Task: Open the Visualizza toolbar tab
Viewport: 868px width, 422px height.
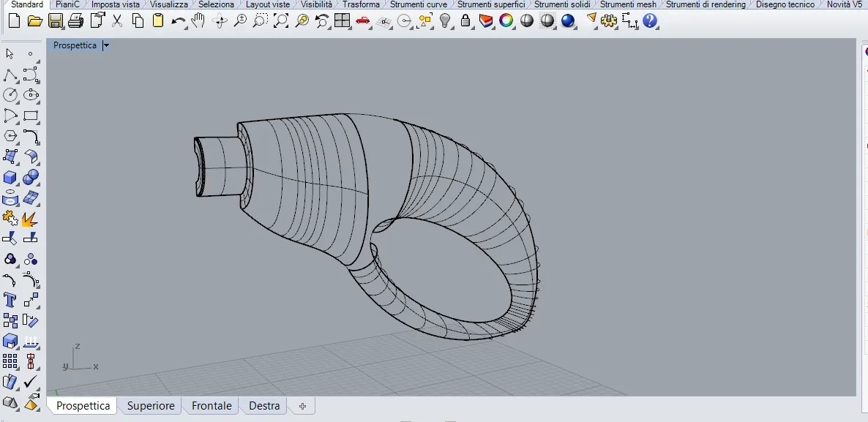Action: [169, 4]
